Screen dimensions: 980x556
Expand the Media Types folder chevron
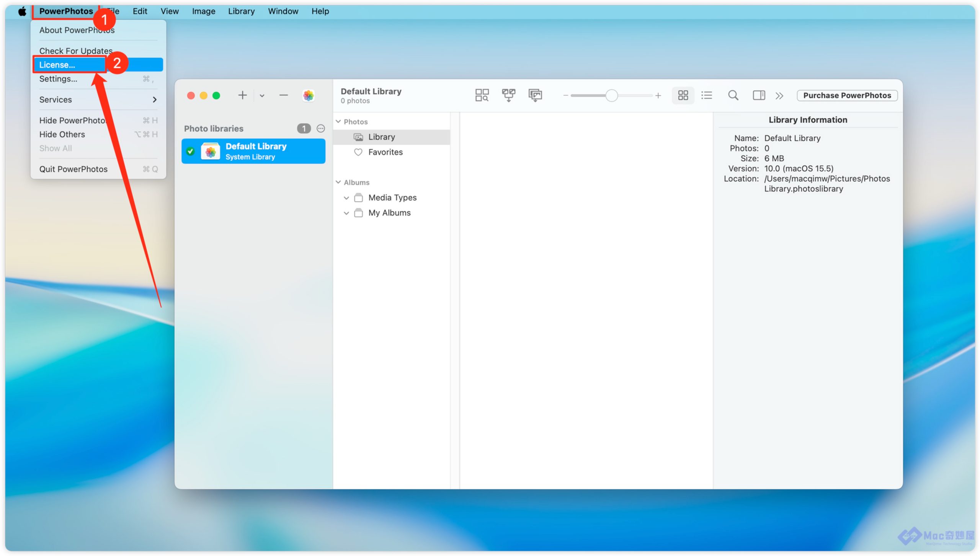346,198
